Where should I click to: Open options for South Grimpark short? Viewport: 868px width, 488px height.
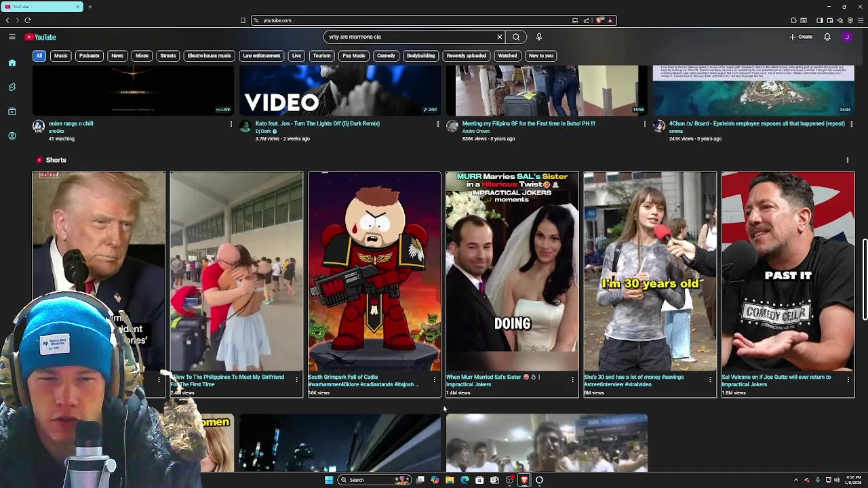(x=434, y=380)
